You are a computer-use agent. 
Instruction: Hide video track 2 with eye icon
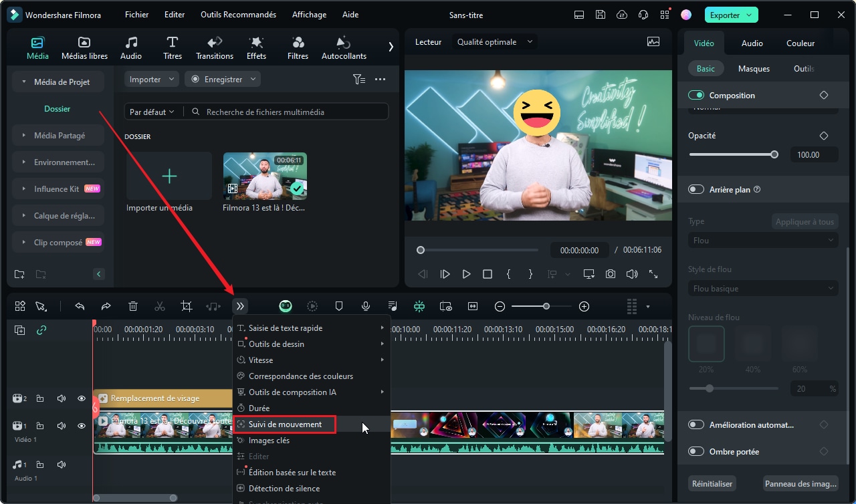pos(82,398)
